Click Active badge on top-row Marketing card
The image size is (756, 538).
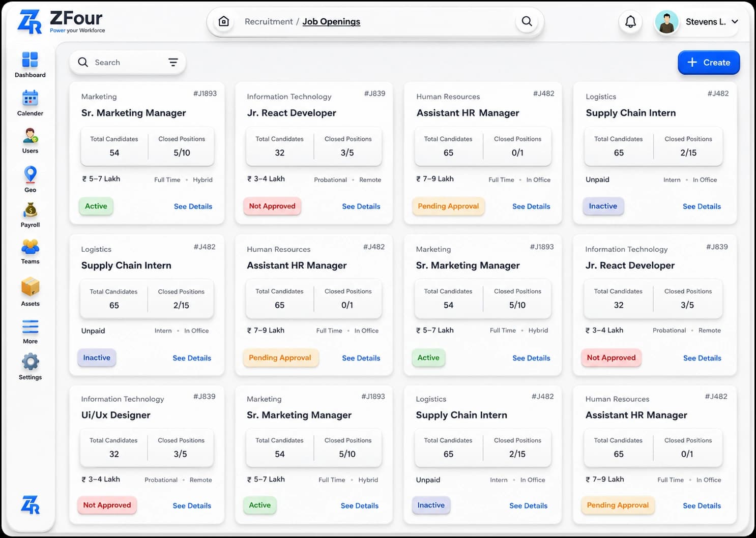pyautogui.click(x=96, y=206)
